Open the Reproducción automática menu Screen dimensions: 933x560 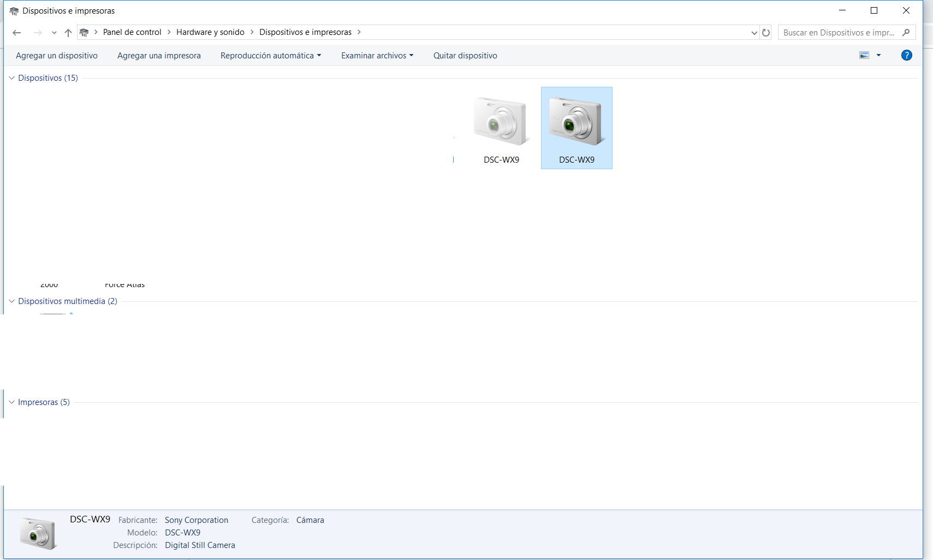point(271,56)
